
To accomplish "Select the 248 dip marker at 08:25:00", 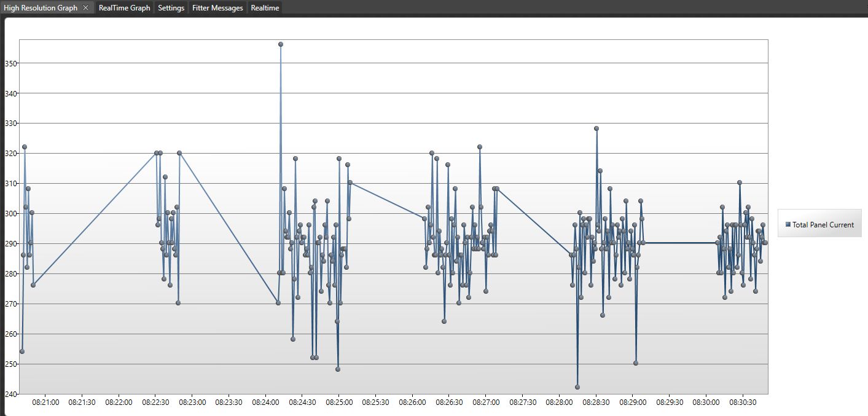I will click(x=338, y=369).
